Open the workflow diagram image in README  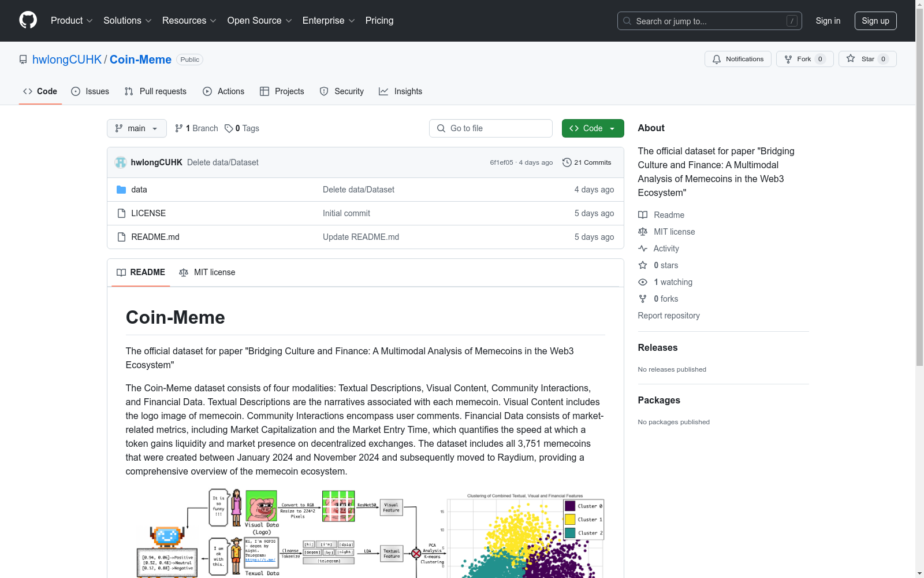tap(365, 533)
